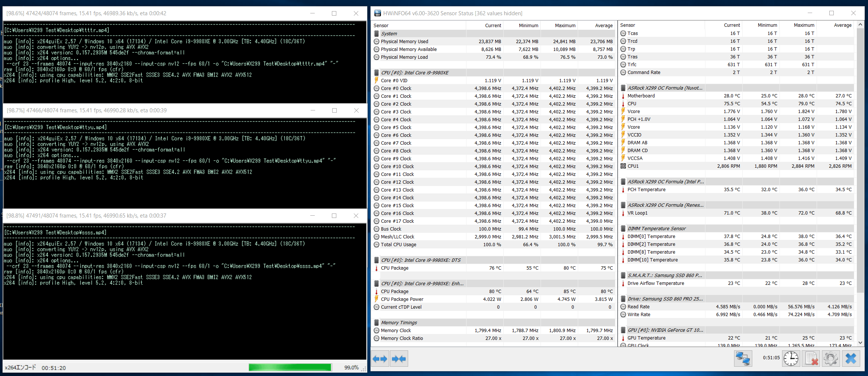Collapse the DIMM Temperature Sensor group
868x376 pixels.
(657, 228)
